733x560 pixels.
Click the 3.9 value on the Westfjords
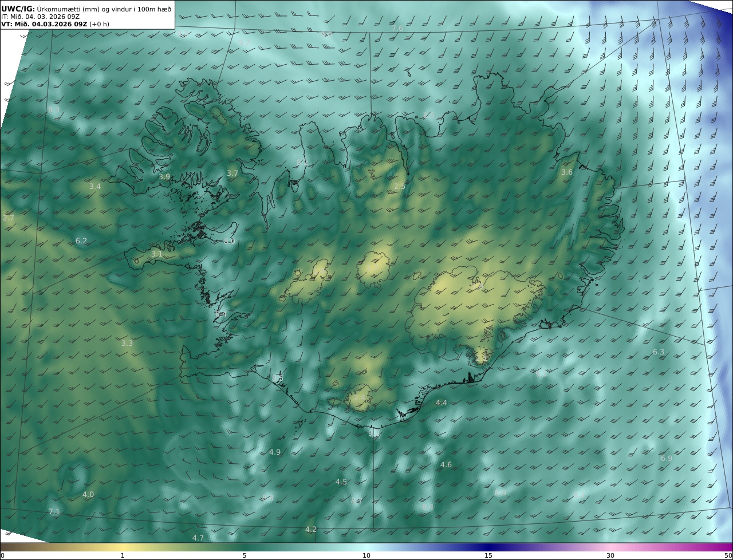pyautogui.click(x=164, y=177)
